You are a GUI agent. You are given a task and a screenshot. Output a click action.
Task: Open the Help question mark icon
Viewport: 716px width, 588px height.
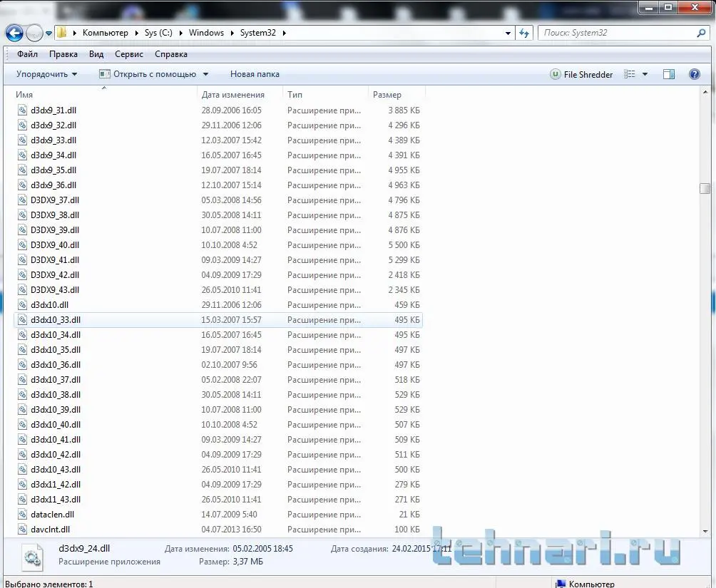coord(694,74)
